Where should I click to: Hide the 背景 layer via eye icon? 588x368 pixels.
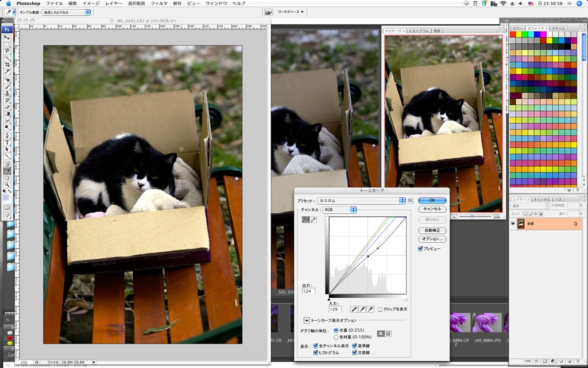[513, 224]
